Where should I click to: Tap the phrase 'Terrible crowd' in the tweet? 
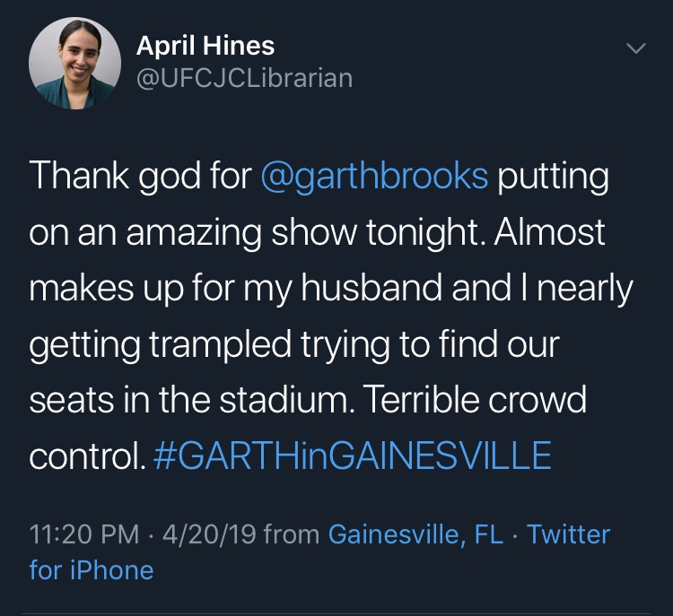coord(475,399)
